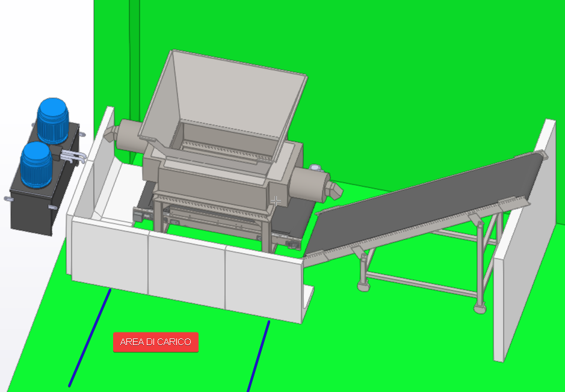Viewport: 565px width, 392px height.
Task: Select the upper blue electric motor
Action: tap(53, 121)
